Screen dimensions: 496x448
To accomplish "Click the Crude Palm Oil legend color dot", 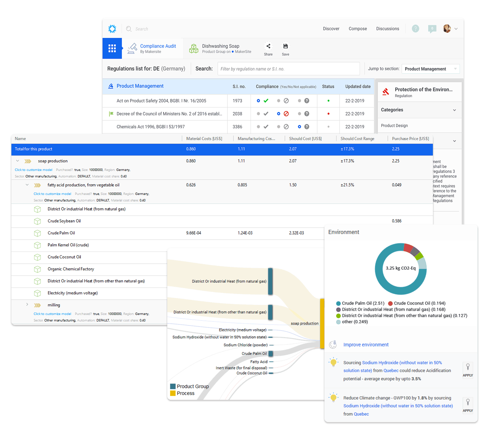I will tap(338, 303).
